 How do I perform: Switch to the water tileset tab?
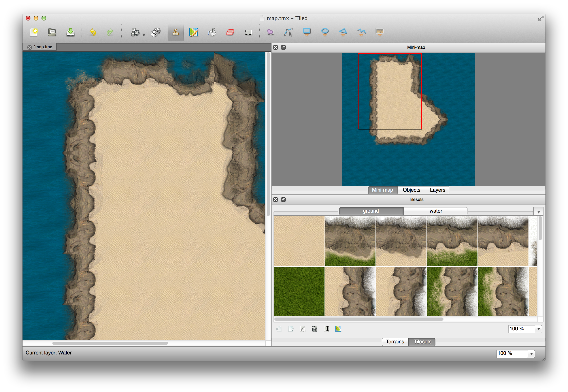(x=436, y=211)
